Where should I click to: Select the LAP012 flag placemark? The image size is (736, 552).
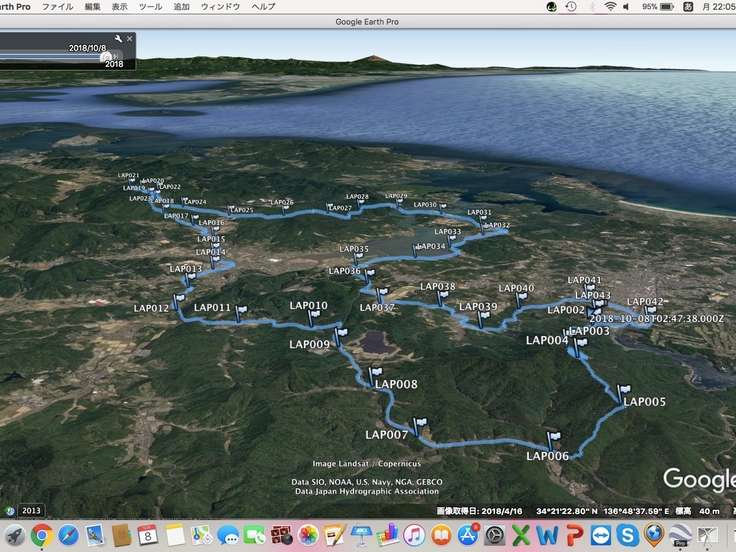[x=180, y=301]
